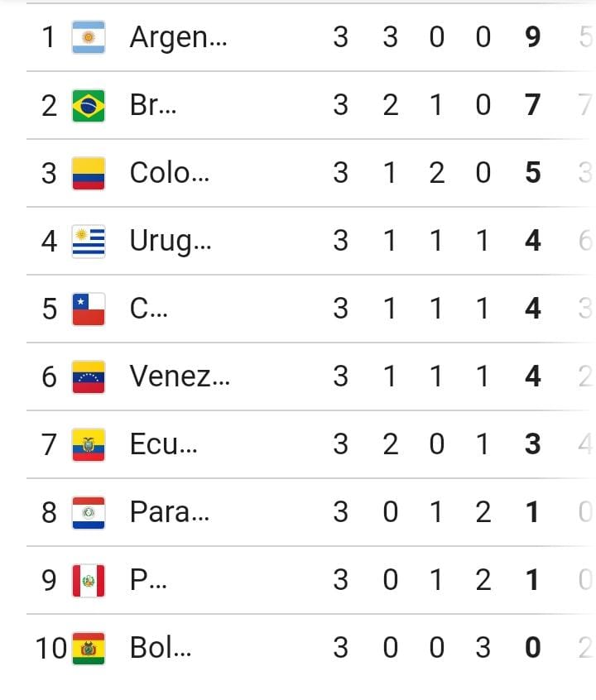Click the Paraguay flag icon

tap(89, 512)
